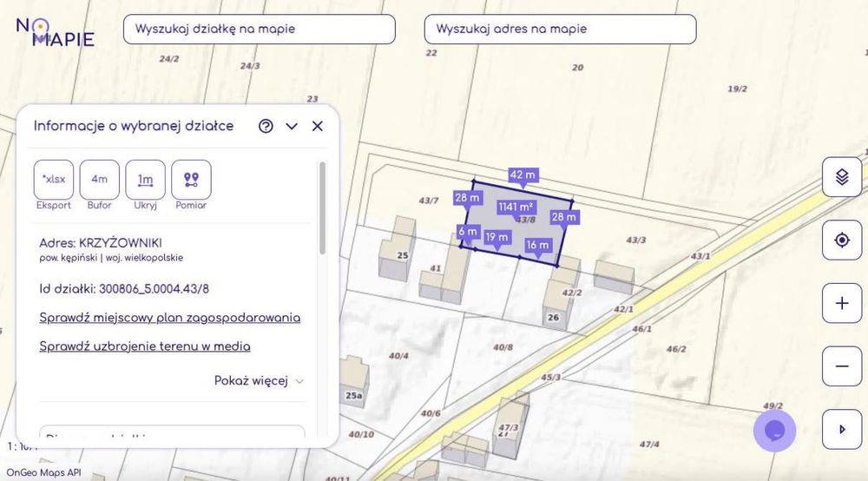Select parcel 20 on map
The width and height of the screenshot is (868, 481).
pos(577,68)
